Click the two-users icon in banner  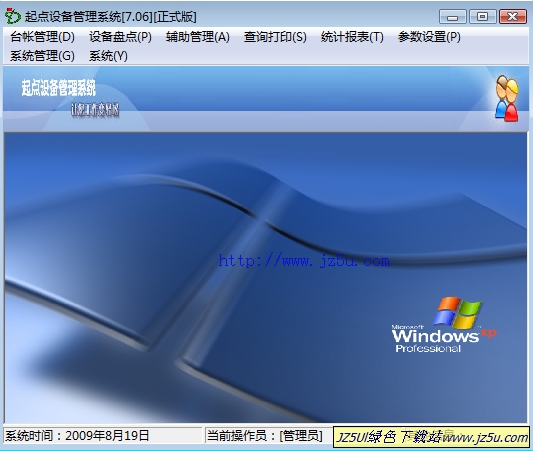[506, 98]
